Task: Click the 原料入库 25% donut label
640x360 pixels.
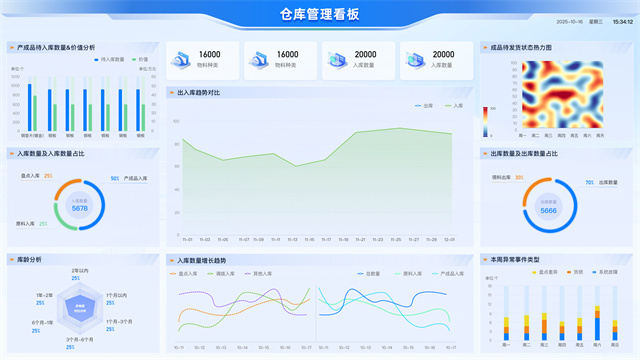Action: click(31, 224)
